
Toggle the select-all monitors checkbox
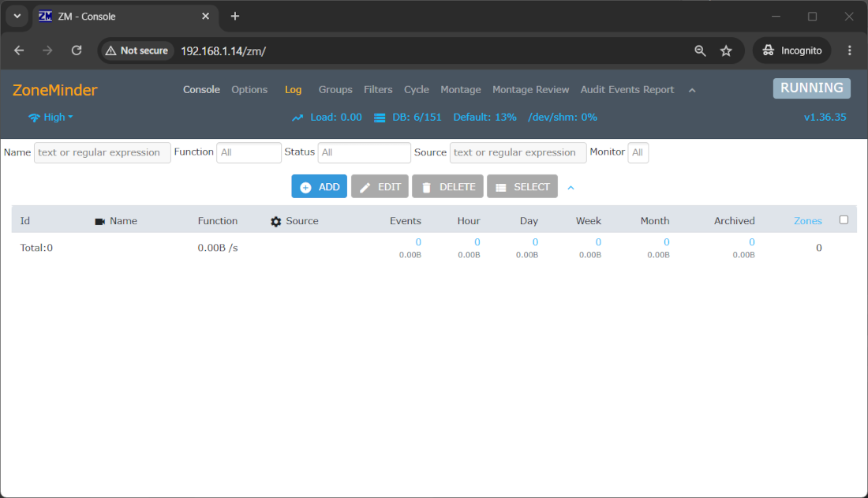point(844,220)
